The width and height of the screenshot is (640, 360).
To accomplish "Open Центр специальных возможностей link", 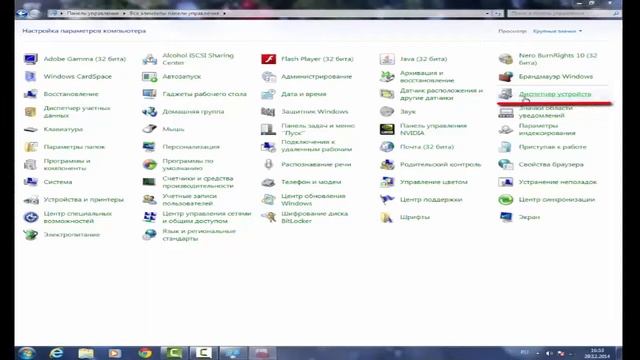I will [x=78, y=217].
